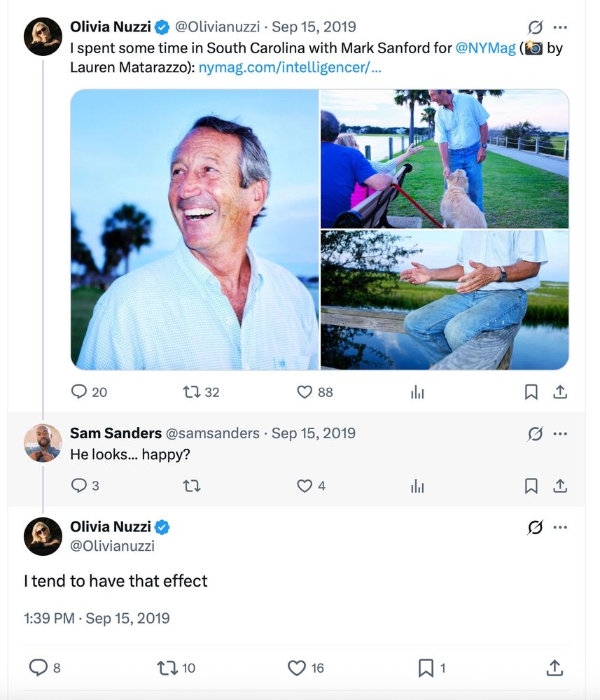The width and height of the screenshot is (600, 700).
Task: Reply to the top tweet with 20 comments
Action: point(79,392)
